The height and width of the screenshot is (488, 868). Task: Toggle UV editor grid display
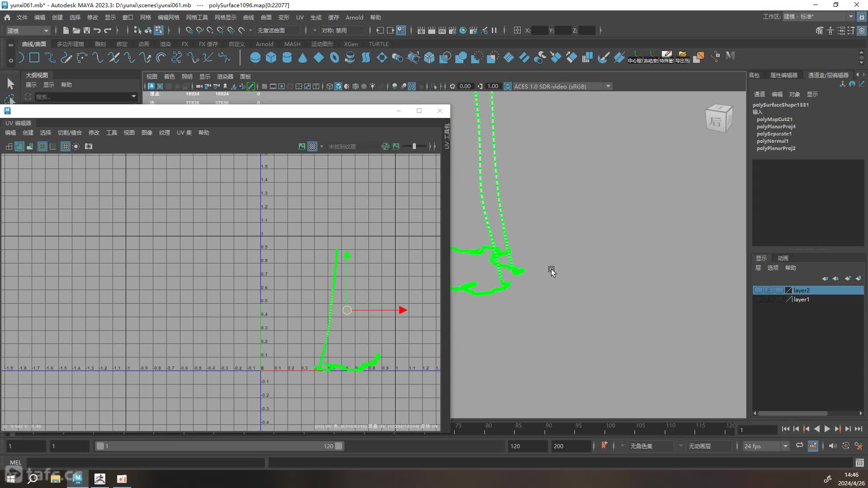[66, 146]
